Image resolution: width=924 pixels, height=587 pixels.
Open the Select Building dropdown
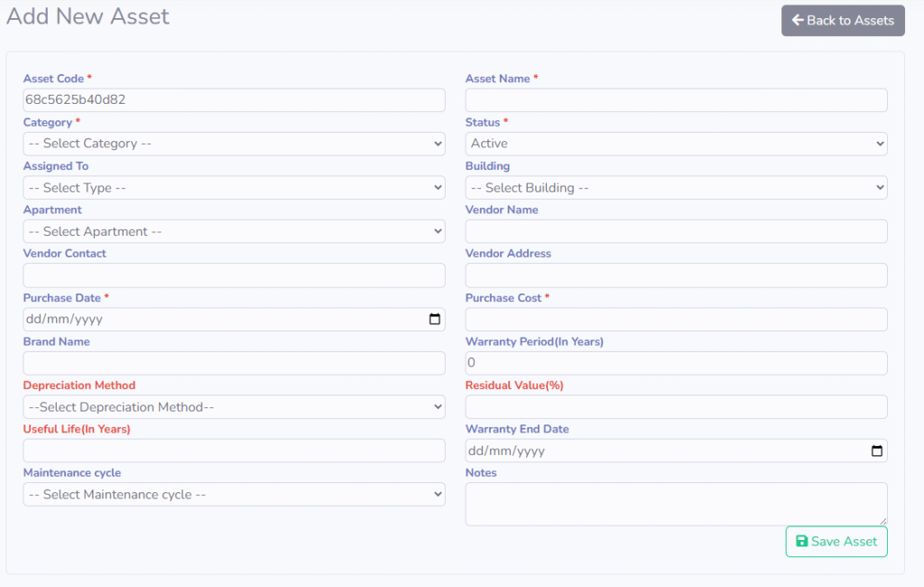[676, 188]
